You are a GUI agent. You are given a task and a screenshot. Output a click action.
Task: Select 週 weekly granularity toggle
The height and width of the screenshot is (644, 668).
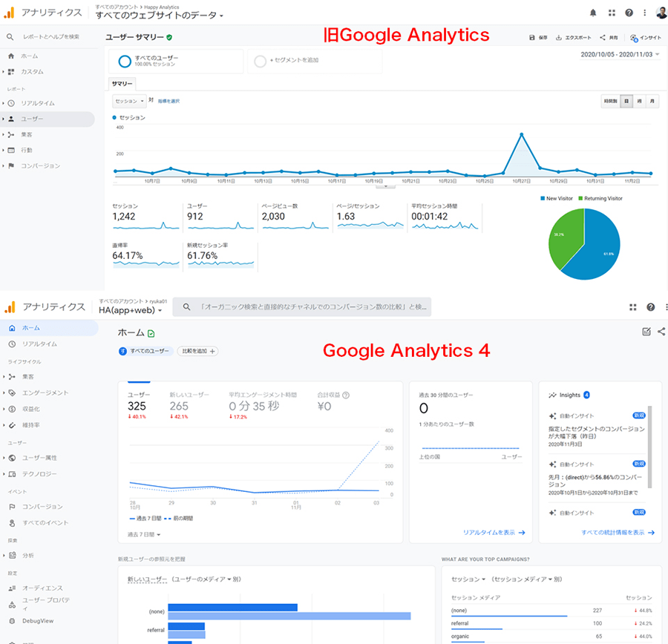639,101
